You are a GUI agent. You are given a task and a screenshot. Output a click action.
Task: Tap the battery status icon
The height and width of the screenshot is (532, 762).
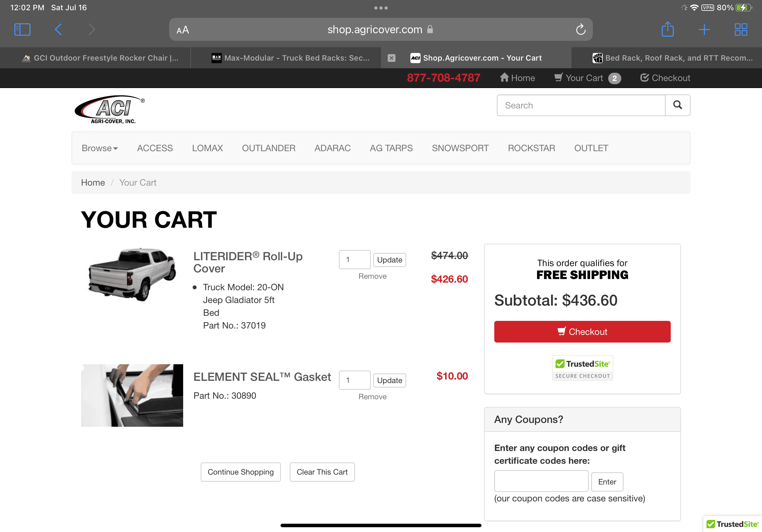(x=744, y=8)
